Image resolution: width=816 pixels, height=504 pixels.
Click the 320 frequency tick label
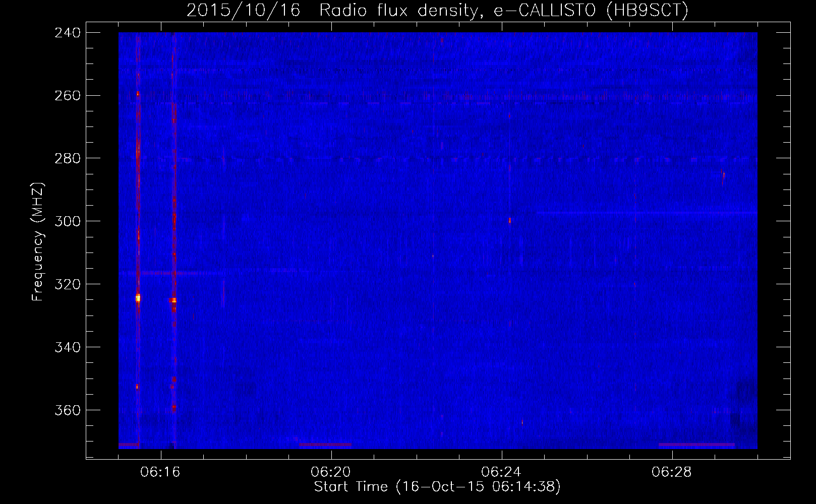point(67,285)
